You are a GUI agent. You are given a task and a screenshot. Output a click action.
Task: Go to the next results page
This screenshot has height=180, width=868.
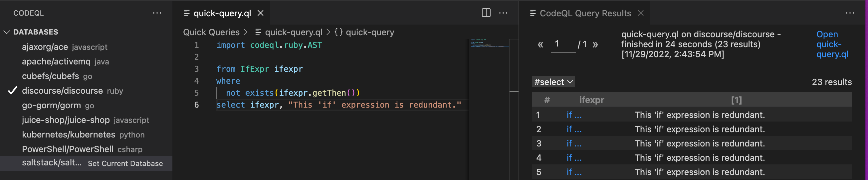coord(595,45)
